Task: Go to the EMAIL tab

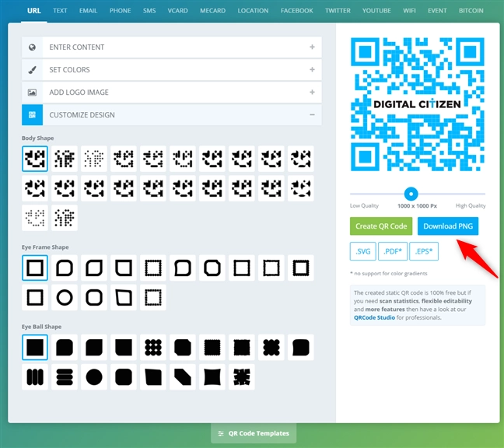Action: click(89, 11)
